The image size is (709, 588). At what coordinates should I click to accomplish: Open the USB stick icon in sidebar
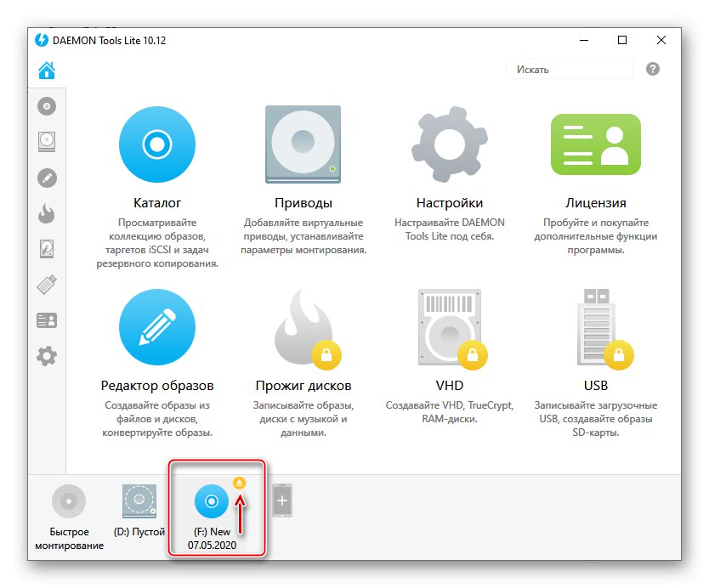point(47,285)
